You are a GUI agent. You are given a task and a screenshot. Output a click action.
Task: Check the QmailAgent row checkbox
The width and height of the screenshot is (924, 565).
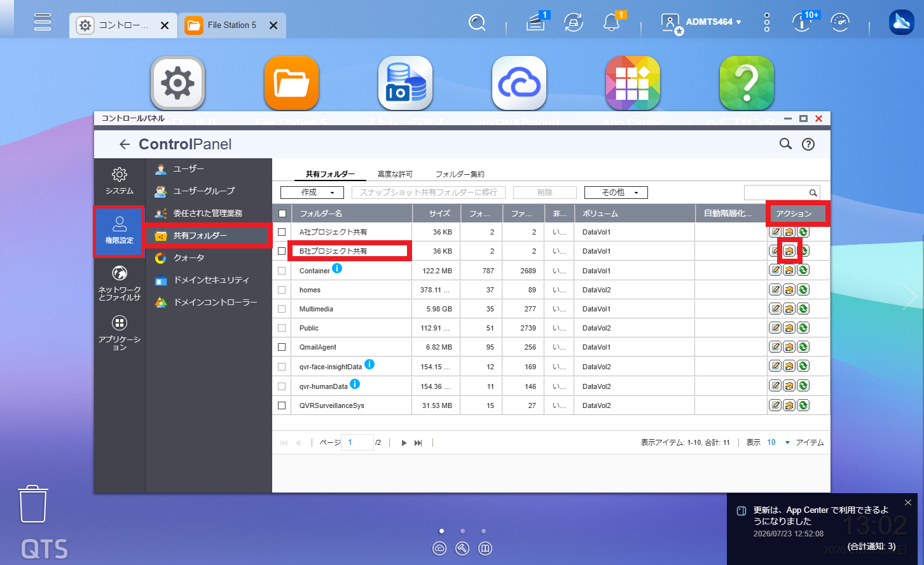pyautogui.click(x=282, y=348)
